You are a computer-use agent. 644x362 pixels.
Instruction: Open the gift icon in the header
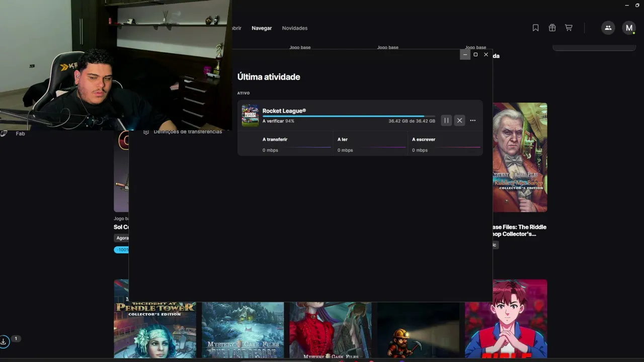(552, 28)
